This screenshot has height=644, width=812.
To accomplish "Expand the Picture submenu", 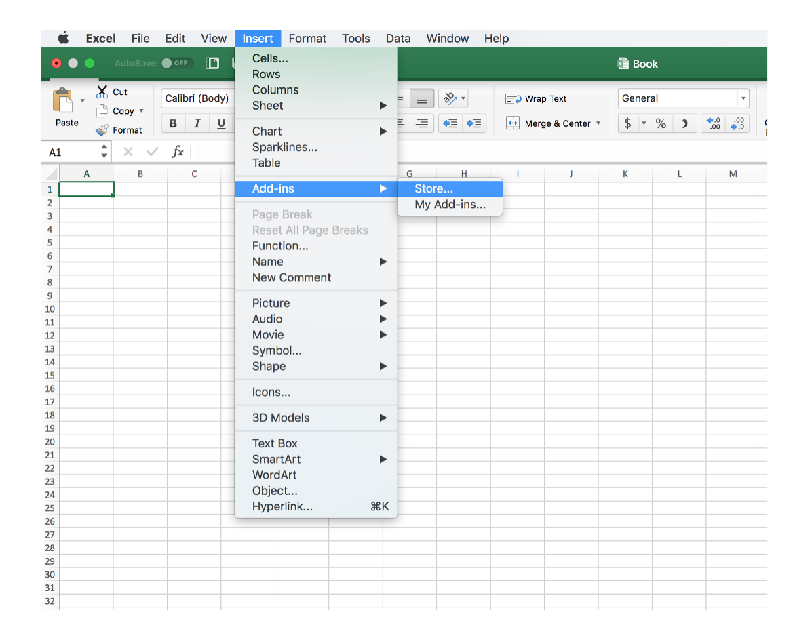I will click(316, 304).
